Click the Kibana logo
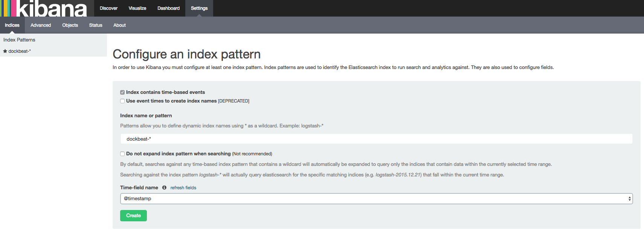The image size is (644, 233). pyautogui.click(x=44, y=8)
